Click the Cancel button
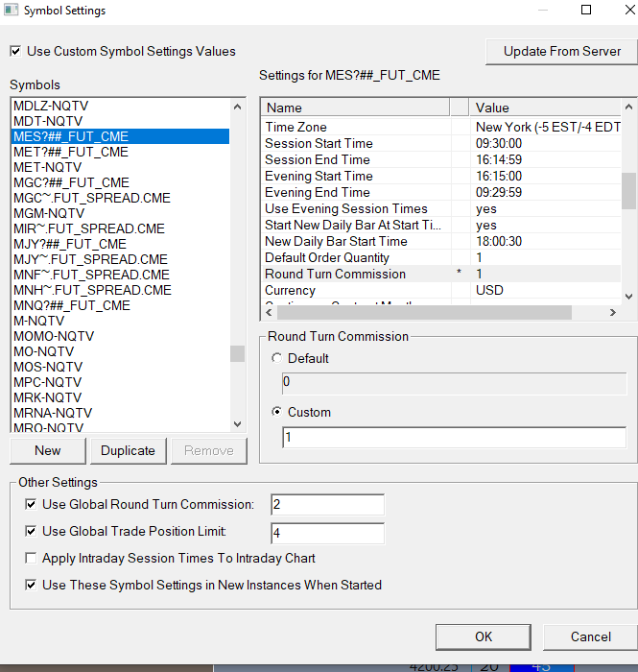The image size is (638, 672). point(590,636)
